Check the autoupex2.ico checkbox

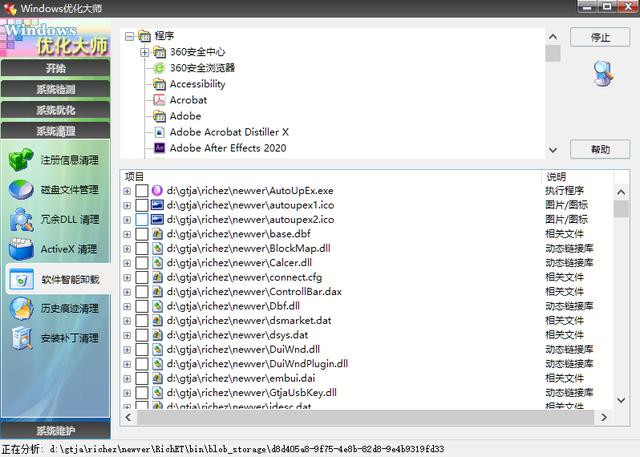click(x=142, y=220)
